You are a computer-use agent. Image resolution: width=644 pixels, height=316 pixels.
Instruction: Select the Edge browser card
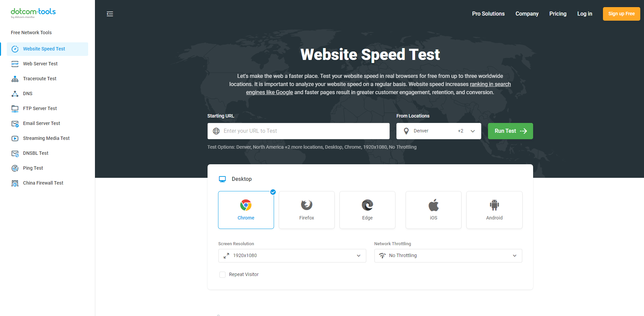pyautogui.click(x=367, y=210)
